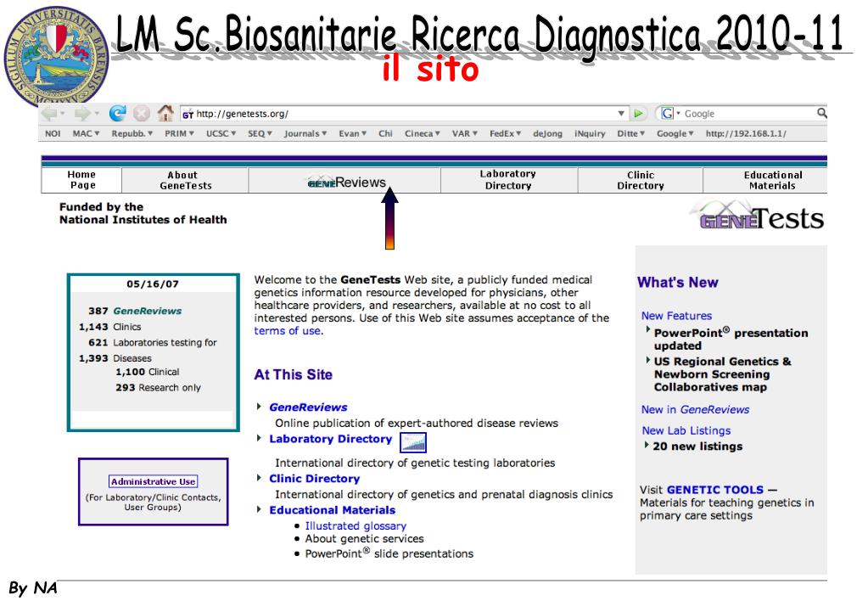Open the Journals bookmarks folder

(x=305, y=133)
